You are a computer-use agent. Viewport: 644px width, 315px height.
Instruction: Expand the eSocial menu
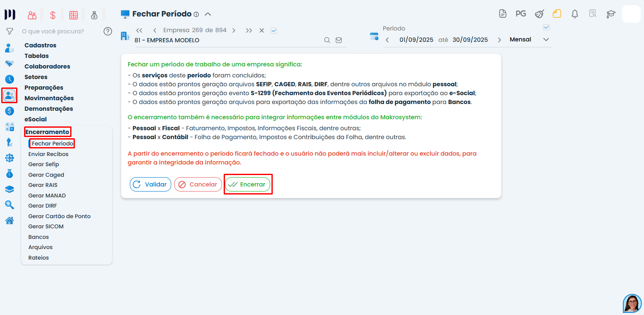(x=36, y=119)
